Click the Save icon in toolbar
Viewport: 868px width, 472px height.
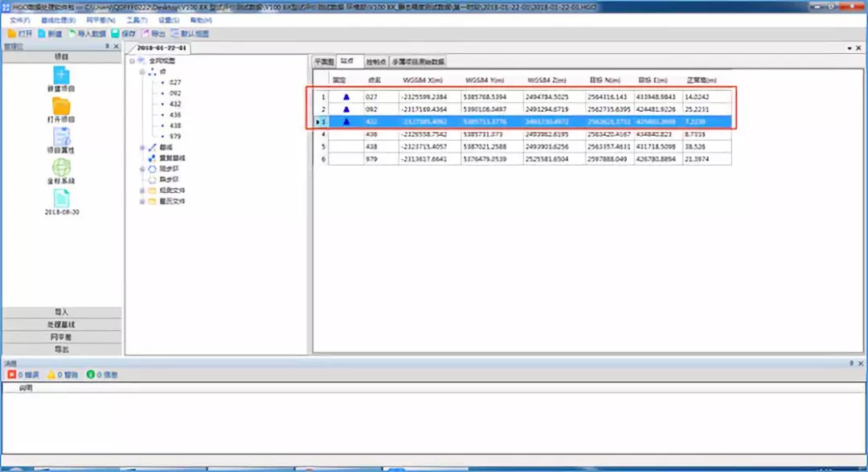point(123,35)
